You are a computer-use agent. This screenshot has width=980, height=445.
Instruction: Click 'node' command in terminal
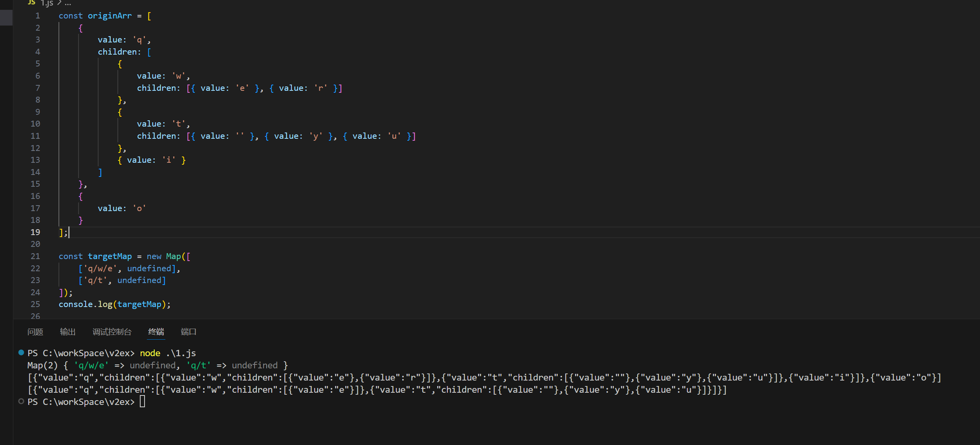click(150, 353)
